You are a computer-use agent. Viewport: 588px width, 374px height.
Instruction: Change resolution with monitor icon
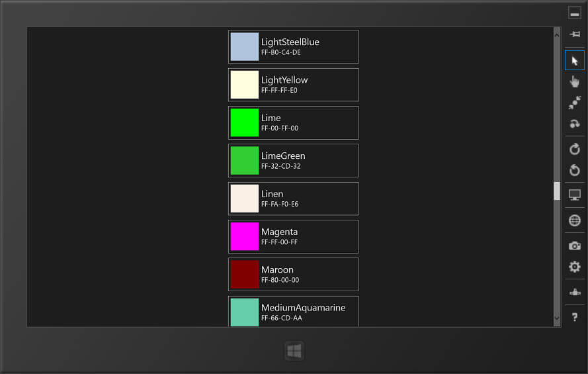[575, 195]
